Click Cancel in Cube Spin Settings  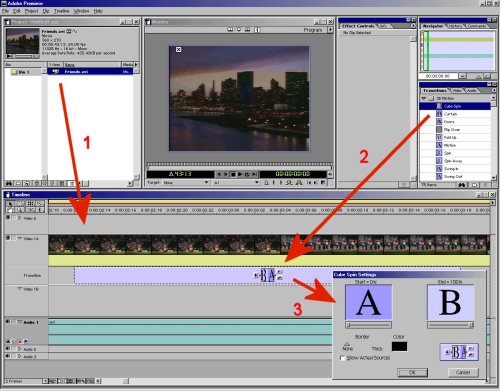(x=463, y=372)
